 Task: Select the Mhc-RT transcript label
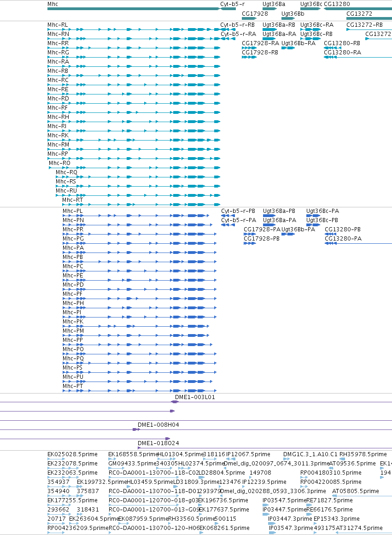coord(72,200)
